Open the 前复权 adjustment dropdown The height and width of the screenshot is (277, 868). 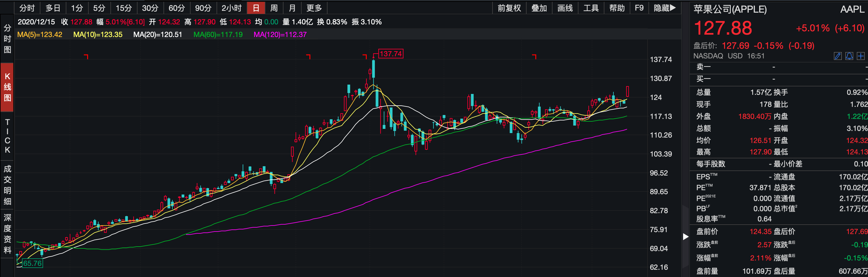pyautogui.click(x=509, y=8)
